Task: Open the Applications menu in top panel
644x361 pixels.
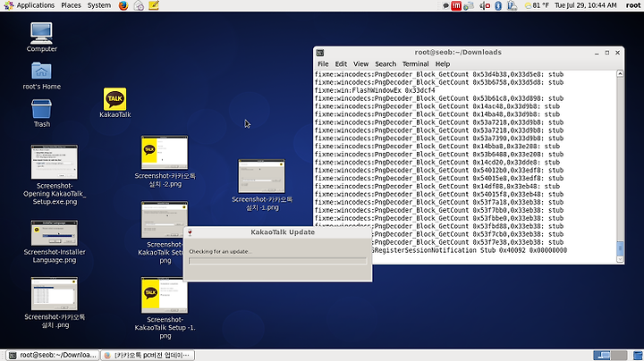Action: 29,5
